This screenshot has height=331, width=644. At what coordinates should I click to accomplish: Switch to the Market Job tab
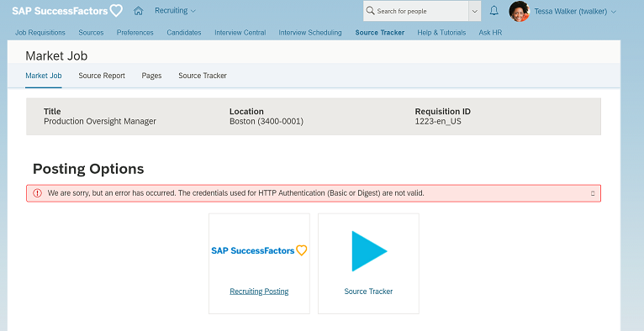[x=44, y=76]
